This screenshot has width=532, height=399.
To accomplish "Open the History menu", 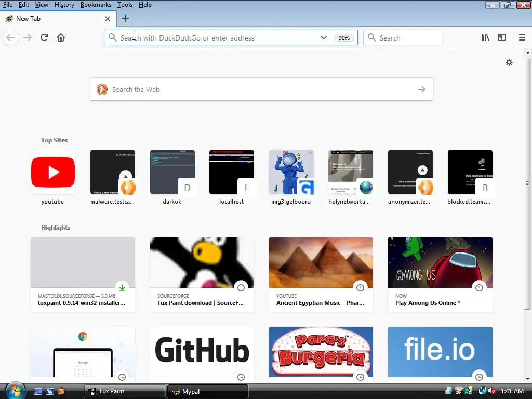I will [64, 5].
